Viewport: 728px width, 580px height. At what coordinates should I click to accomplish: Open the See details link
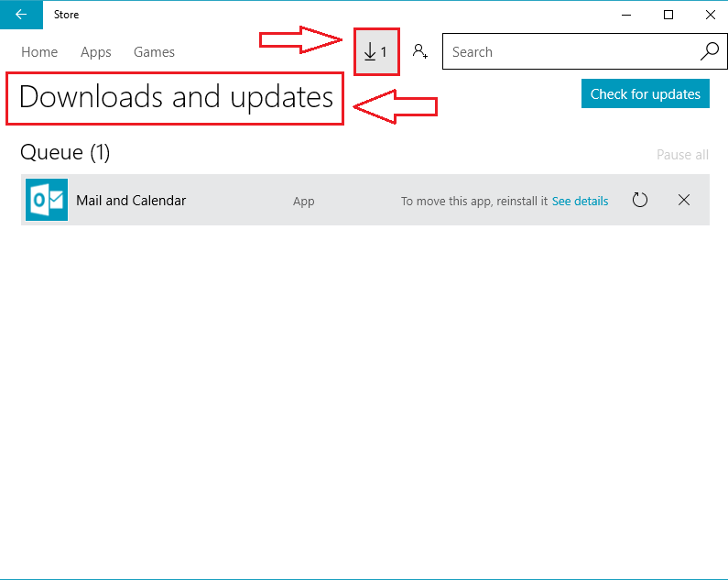click(580, 201)
